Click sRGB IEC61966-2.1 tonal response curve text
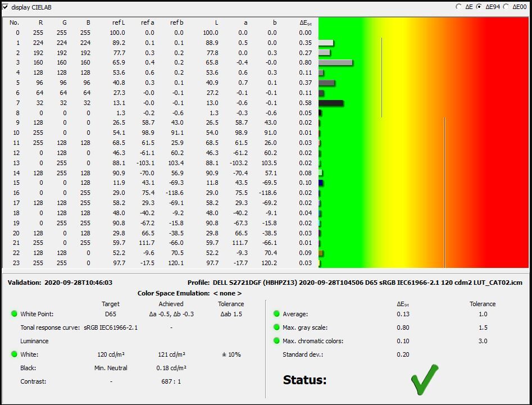532x405 pixels. [111, 327]
